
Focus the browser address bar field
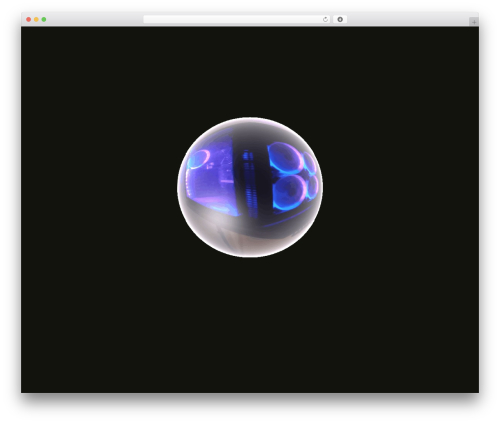pos(237,20)
